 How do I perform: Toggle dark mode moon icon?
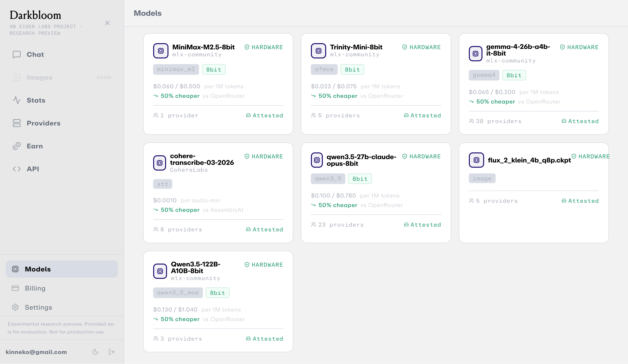pos(95,352)
